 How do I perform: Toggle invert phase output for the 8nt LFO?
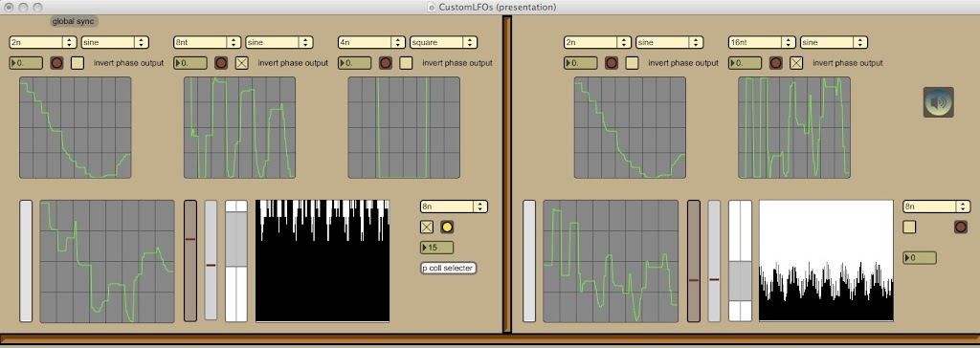pos(241,63)
